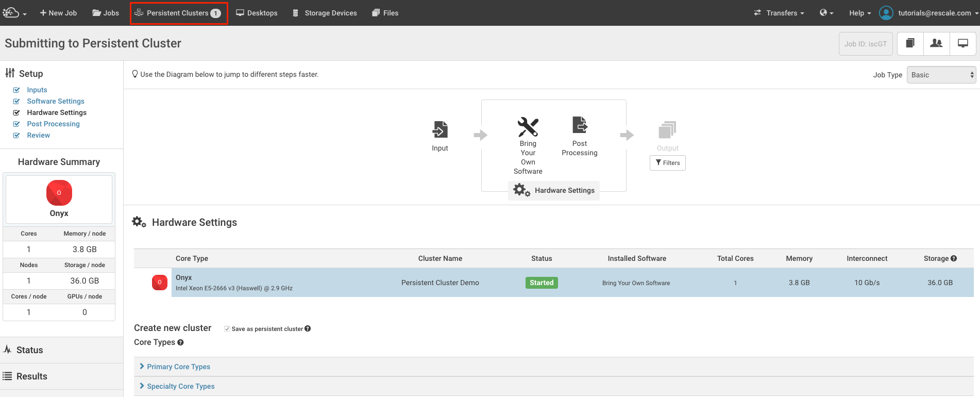Image resolution: width=980 pixels, height=397 pixels.
Task: Click the copy job icon button
Action: click(910, 44)
